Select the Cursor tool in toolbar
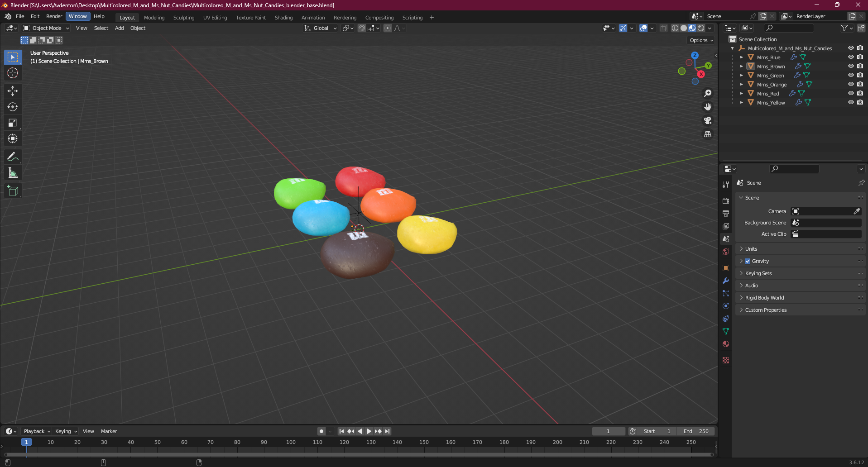This screenshot has height=467, width=868. coord(13,73)
